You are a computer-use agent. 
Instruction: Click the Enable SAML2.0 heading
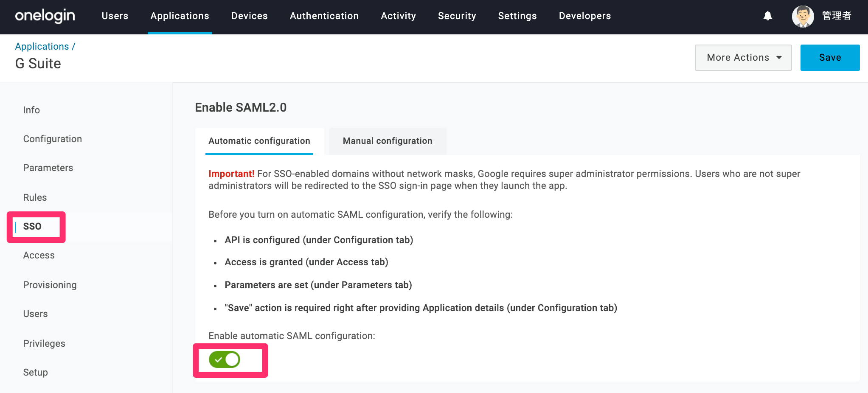(241, 108)
